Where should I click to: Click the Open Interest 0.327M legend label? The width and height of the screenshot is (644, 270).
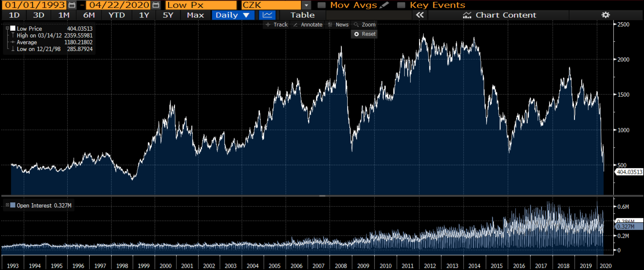(x=44, y=205)
